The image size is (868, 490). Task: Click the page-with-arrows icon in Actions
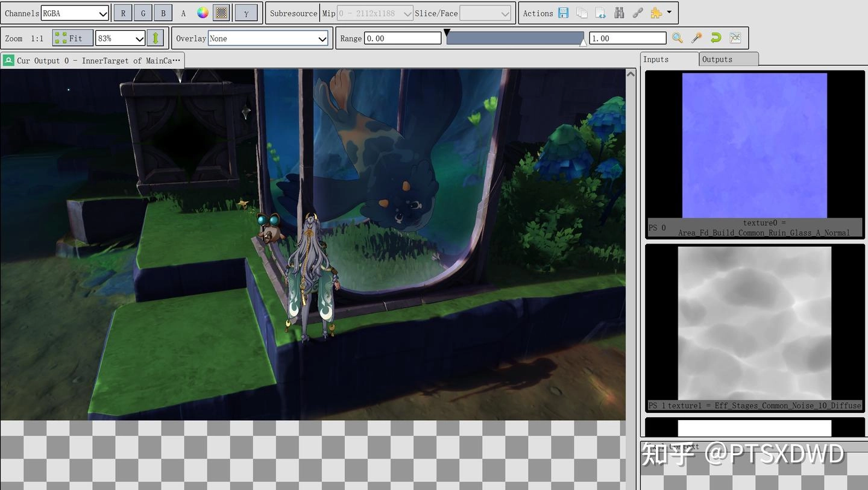[600, 13]
